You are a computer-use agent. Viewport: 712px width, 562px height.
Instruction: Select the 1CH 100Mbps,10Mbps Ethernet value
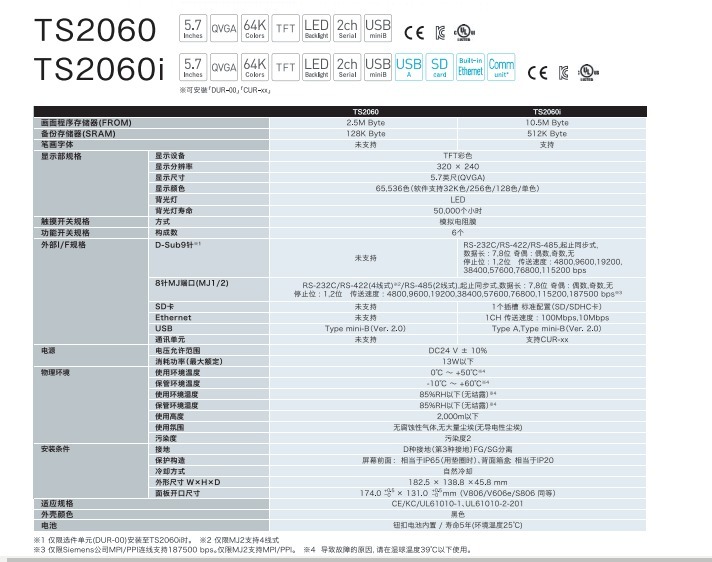tap(547, 318)
